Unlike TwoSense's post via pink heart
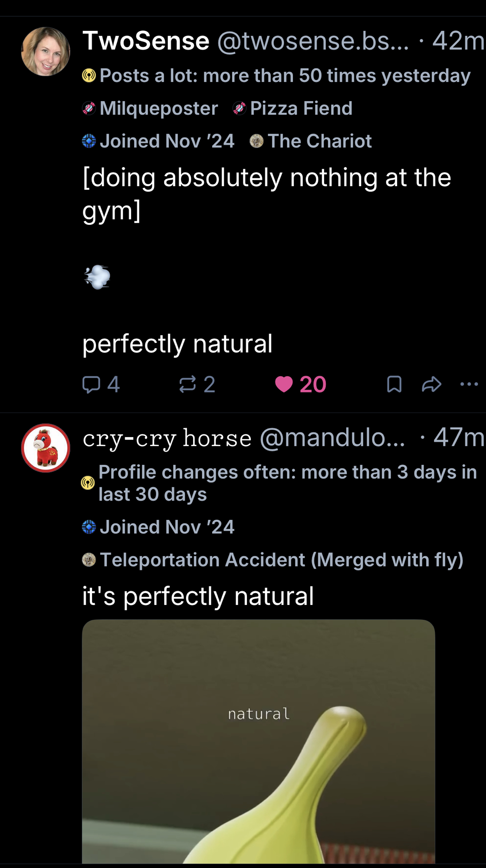This screenshot has height=868, width=486. [300, 385]
